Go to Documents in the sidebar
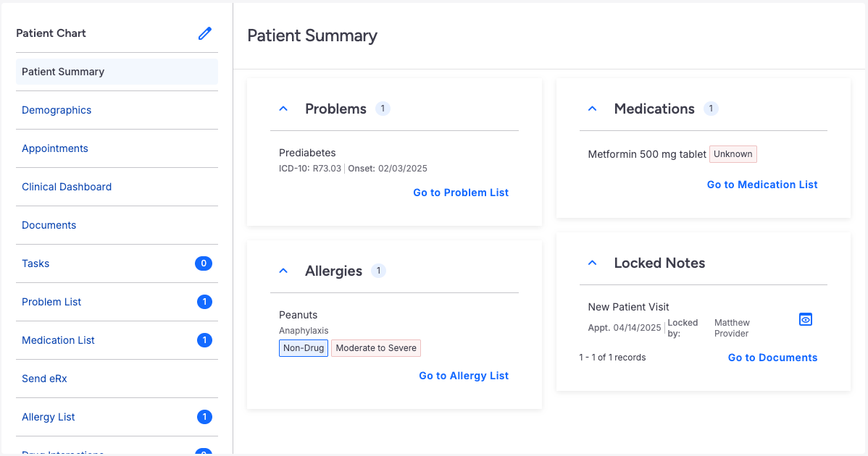This screenshot has height=456, width=868. [x=49, y=225]
